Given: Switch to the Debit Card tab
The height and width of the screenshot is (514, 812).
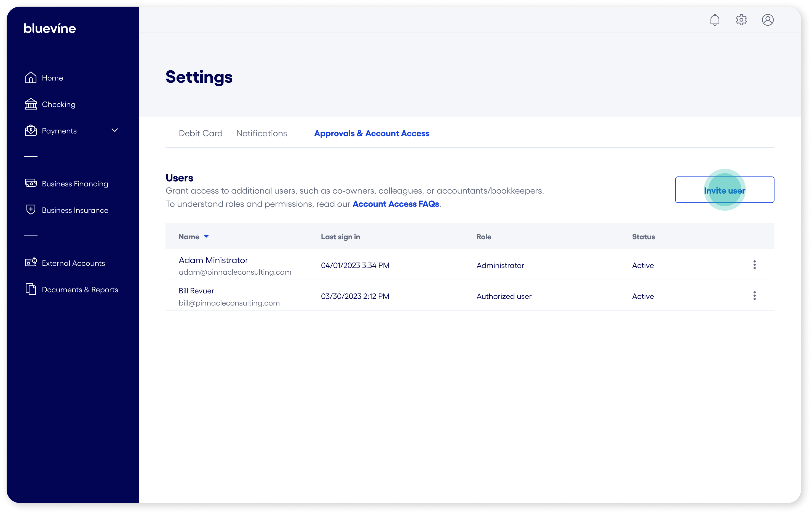Looking at the screenshot, I should coord(200,133).
